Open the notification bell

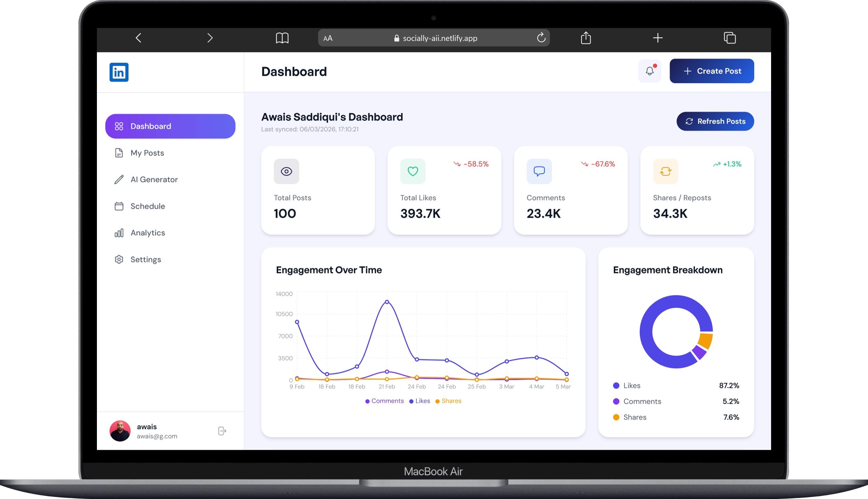[649, 71]
